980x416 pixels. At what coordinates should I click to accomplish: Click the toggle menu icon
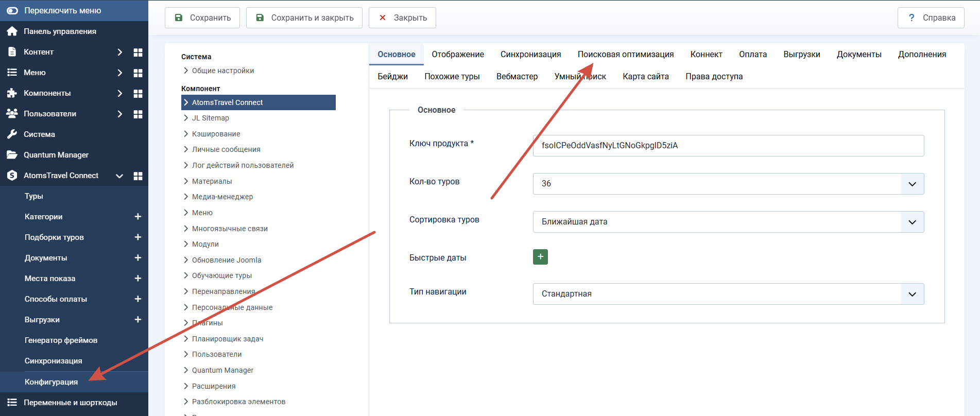(12, 10)
